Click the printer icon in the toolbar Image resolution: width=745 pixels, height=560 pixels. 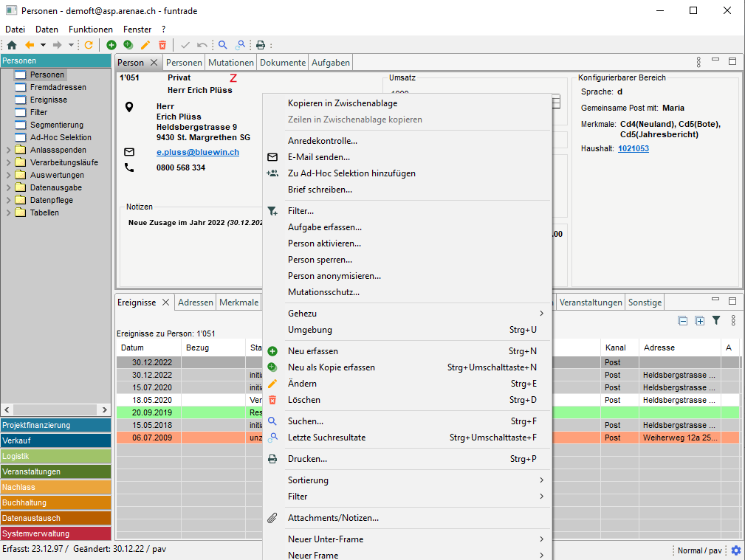(x=260, y=45)
